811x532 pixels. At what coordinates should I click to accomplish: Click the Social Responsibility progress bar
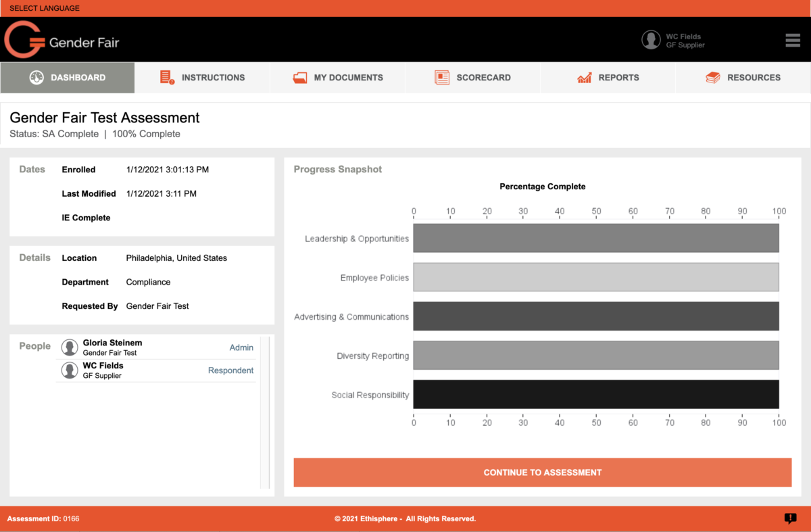[x=595, y=395]
